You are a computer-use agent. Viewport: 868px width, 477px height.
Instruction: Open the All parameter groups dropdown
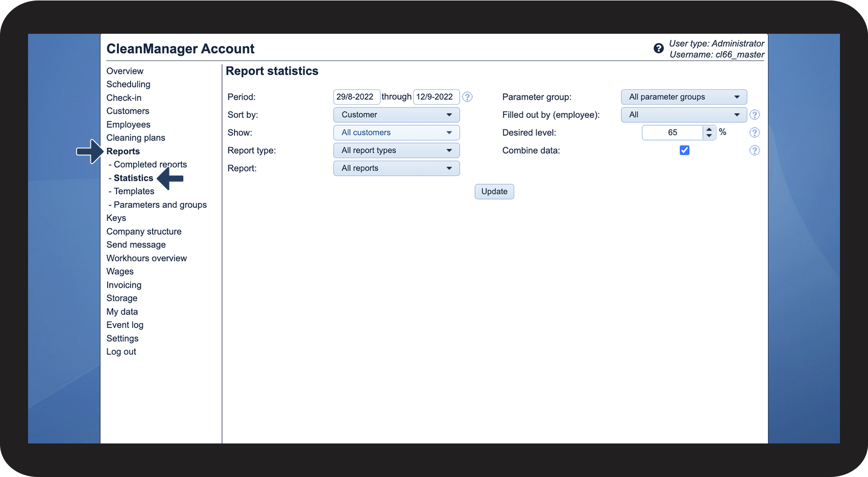coord(684,97)
